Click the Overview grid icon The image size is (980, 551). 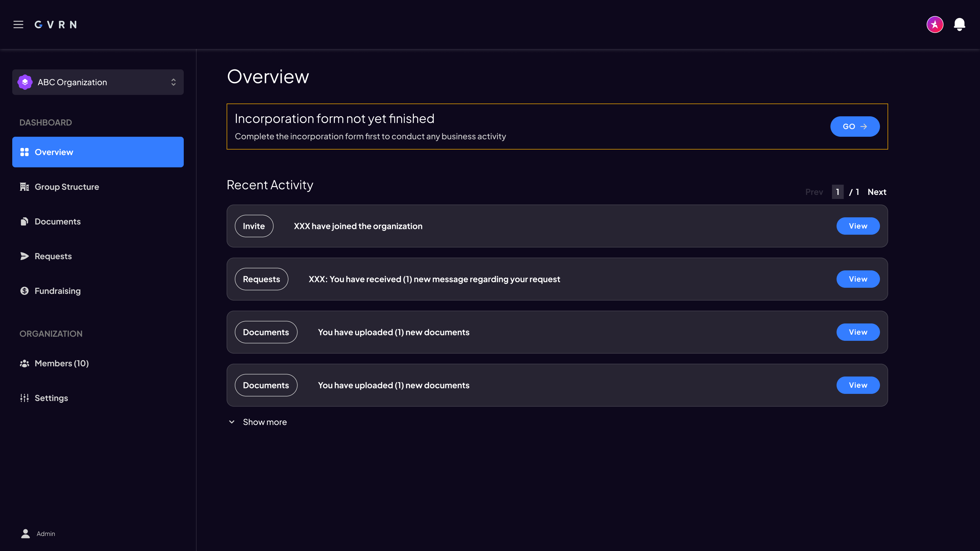[24, 152]
